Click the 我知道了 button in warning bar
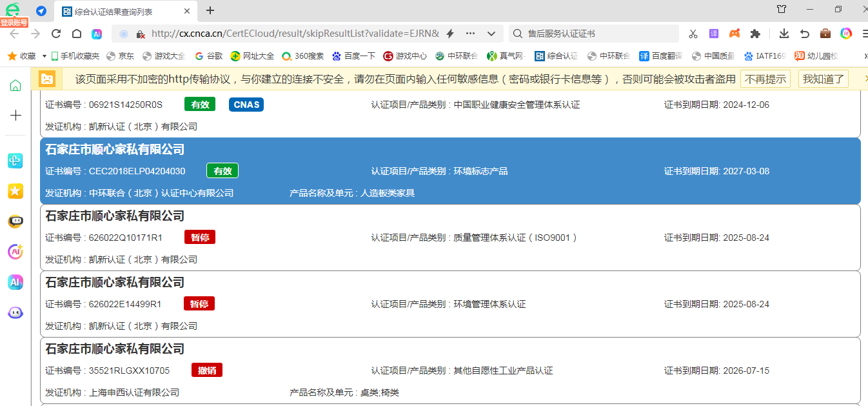The image size is (868, 406). (x=824, y=79)
